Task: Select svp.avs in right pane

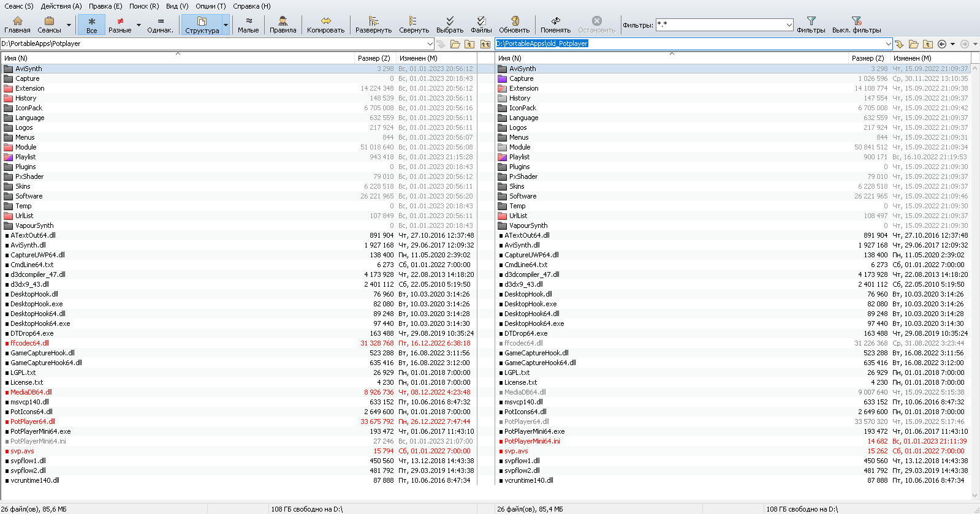Action: point(516,451)
